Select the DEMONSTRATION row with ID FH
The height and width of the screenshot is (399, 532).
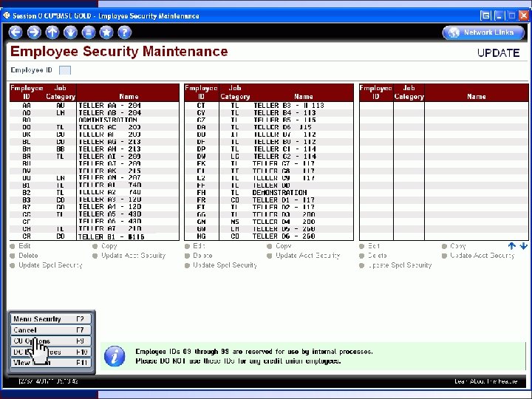coord(269,193)
